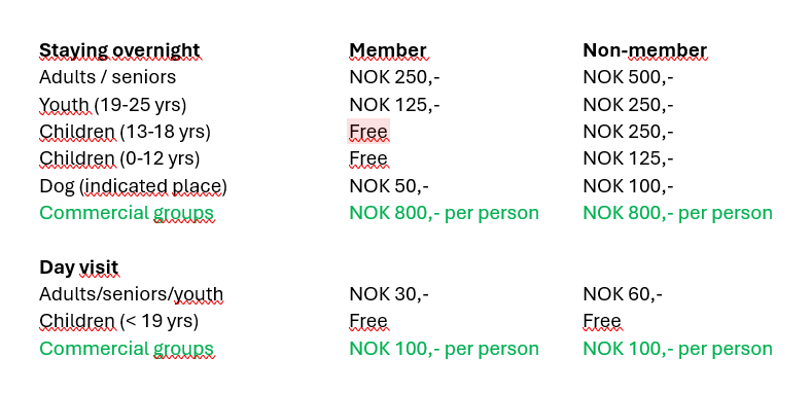
Task: Click "NOK 50,-" member dog price
Action: tap(388, 186)
